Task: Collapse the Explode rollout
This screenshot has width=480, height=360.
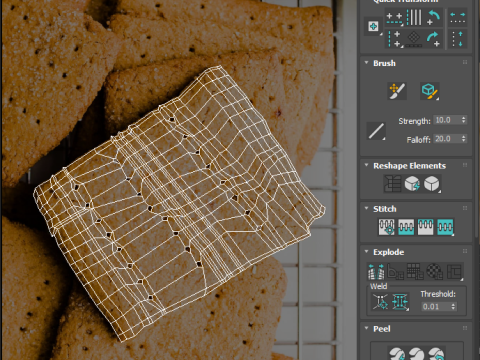Action: (x=366, y=251)
